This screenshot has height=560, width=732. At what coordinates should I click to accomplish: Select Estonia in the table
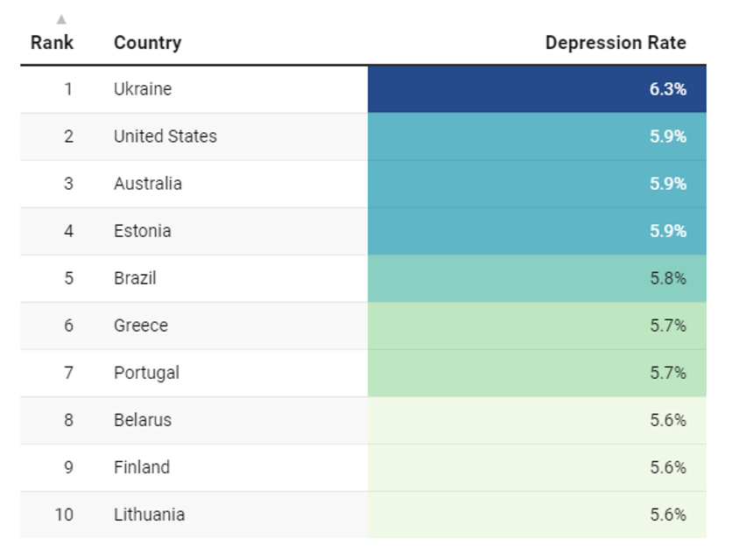pyautogui.click(x=143, y=231)
